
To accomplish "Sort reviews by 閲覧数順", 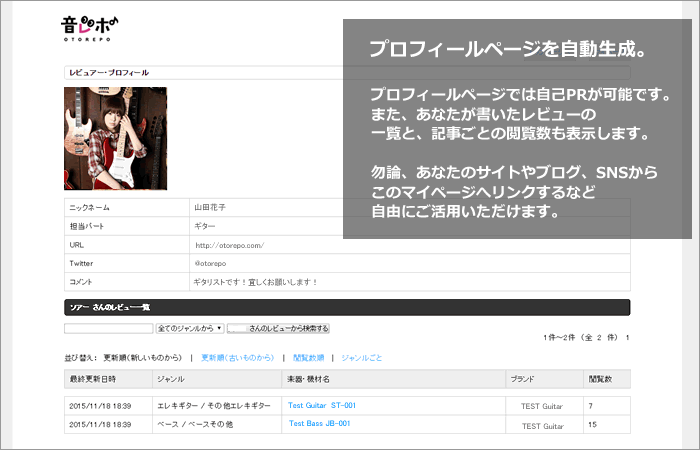I will (x=308, y=357).
